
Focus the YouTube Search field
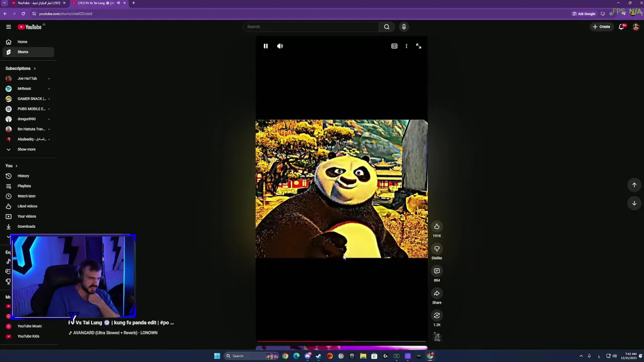311,27
